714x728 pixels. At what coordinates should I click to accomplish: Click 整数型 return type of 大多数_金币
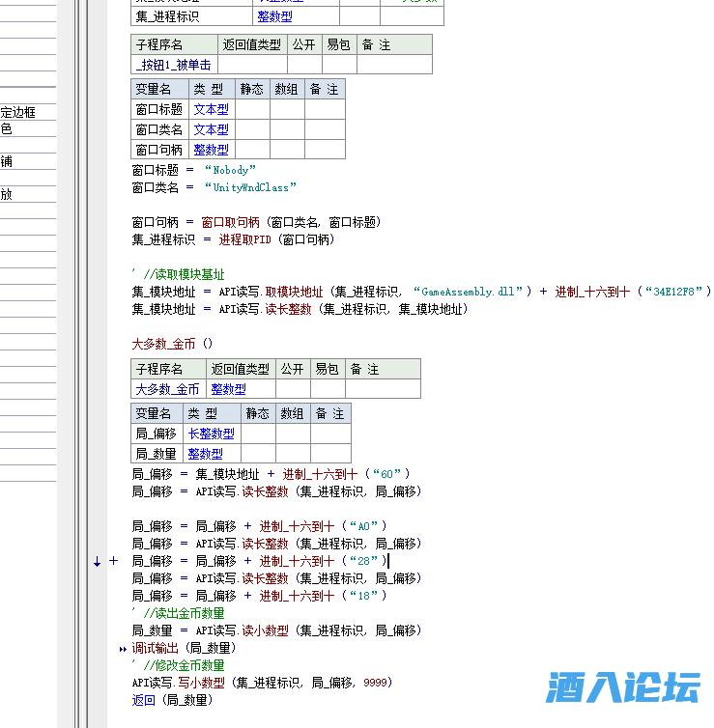pos(228,389)
